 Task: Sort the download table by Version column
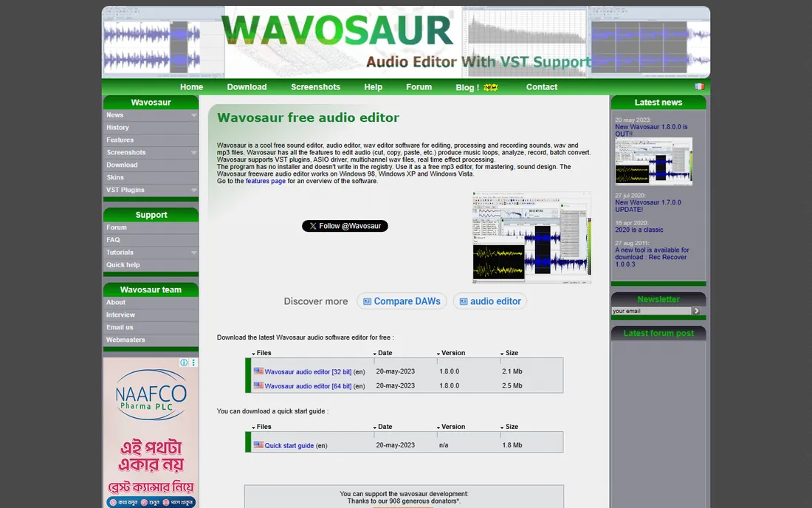(450, 353)
